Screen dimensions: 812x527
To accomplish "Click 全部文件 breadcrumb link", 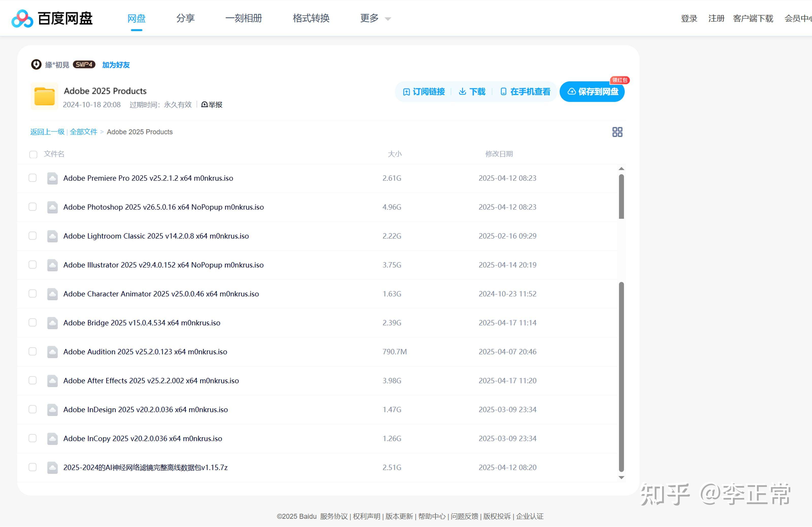I will pos(83,132).
